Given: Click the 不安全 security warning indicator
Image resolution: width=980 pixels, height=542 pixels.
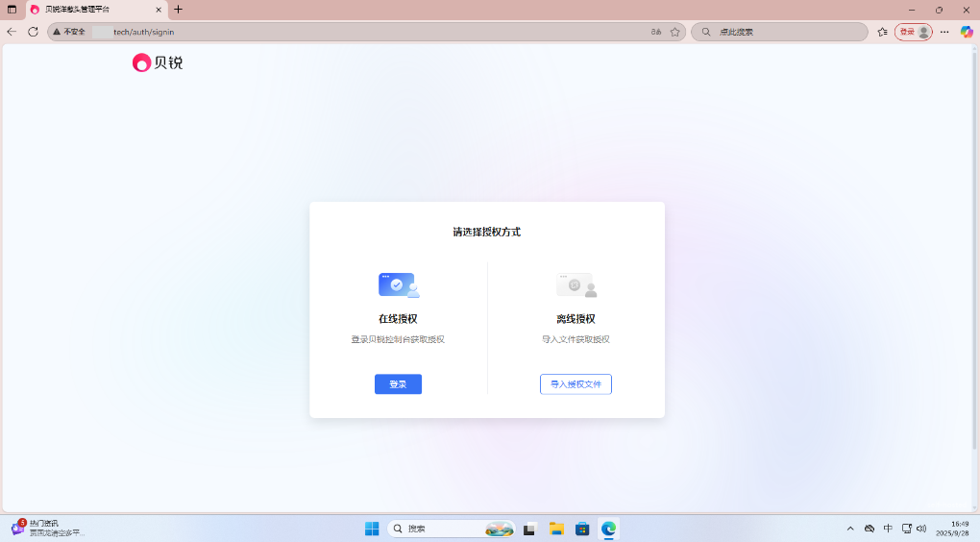Looking at the screenshot, I should (x=69, y=32).
